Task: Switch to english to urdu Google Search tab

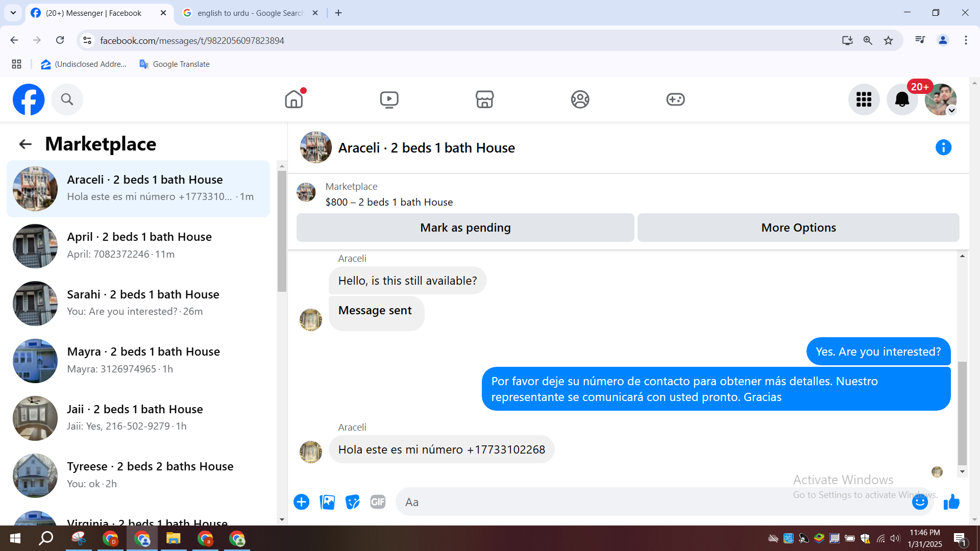Action: tap(250, 13)
